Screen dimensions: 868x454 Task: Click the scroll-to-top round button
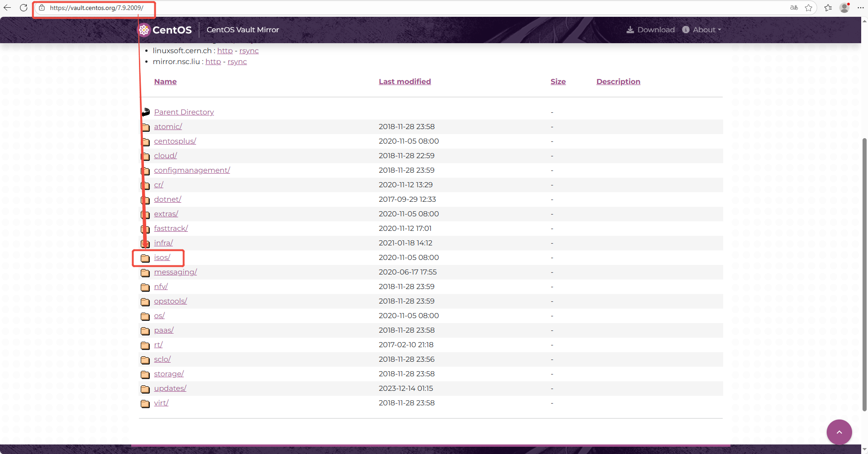(x=839, y=432)
